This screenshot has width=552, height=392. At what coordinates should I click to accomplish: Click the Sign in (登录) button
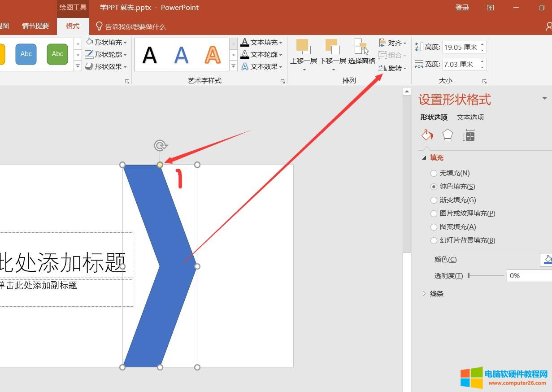462,8
